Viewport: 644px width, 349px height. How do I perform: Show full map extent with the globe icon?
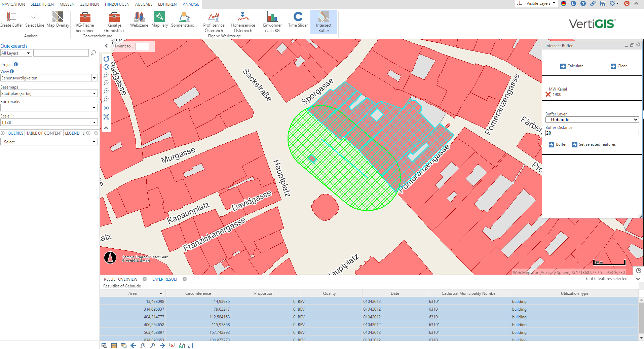click(106, 67)
